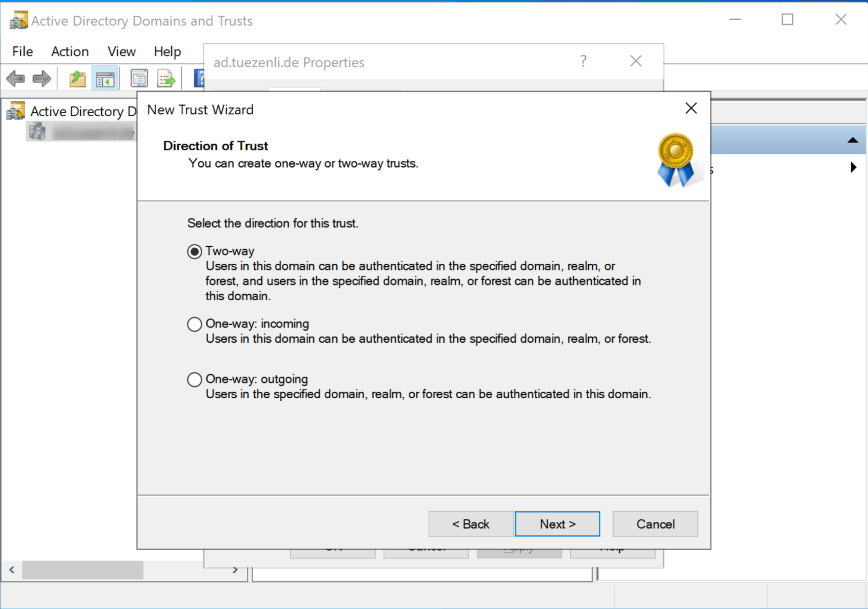Viewport: 868px width, 609px height.
Task: Collapse the Actions pane section arrow
Action: click(x=852, y=140)
